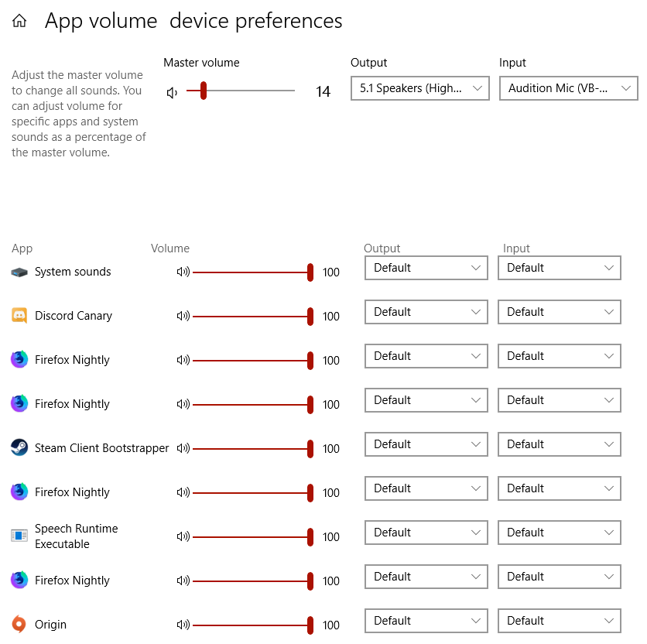Mute Origin with its volume speaker icon
The height and width of the screenshot is (644, 647).
(x=183, y=625)
